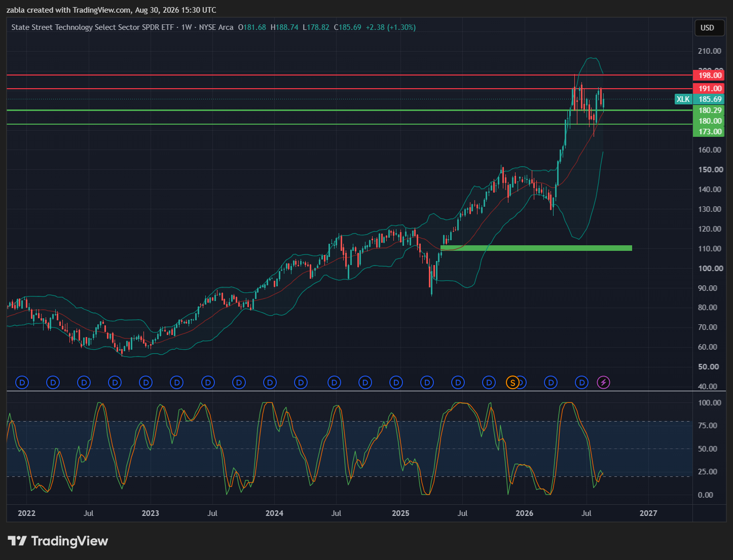Select the XLK 185.69 current price tag
This screenshot has height=560, width=733.
point(699,99)
